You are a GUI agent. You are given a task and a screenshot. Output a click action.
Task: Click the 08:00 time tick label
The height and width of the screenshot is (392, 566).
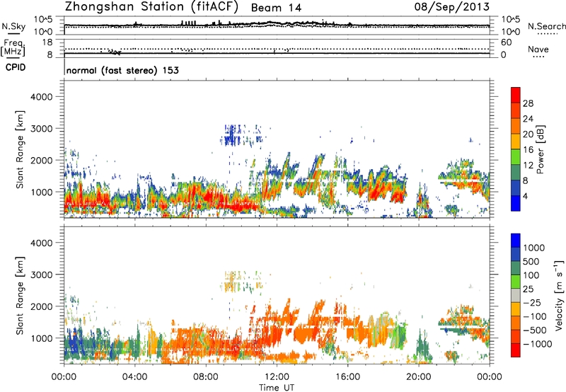206,377
